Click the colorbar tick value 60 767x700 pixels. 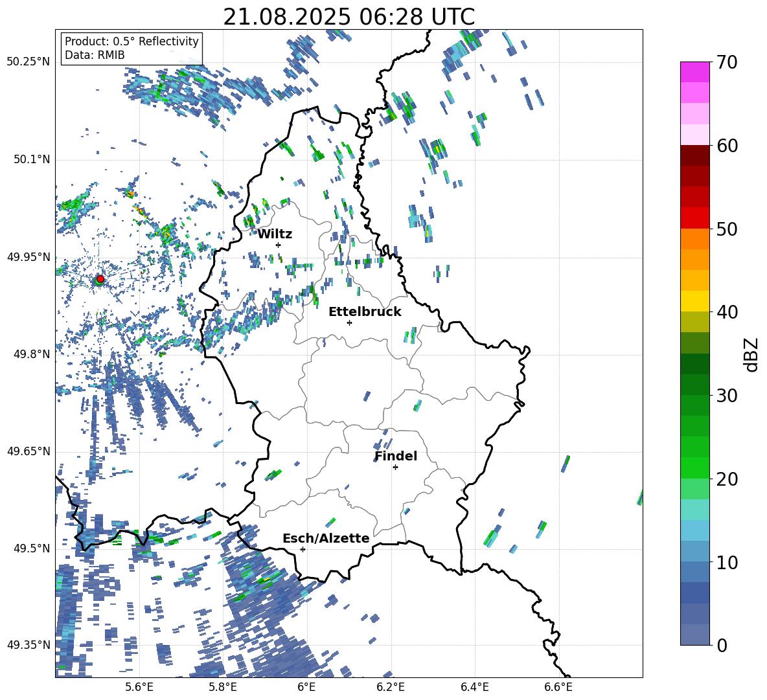point(727,146)
